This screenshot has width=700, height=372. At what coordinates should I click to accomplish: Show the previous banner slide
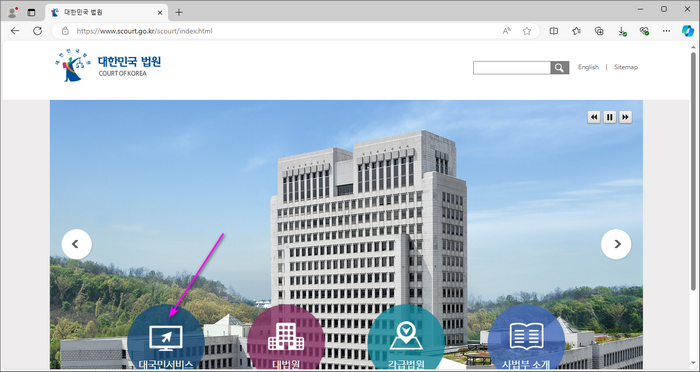77,244
